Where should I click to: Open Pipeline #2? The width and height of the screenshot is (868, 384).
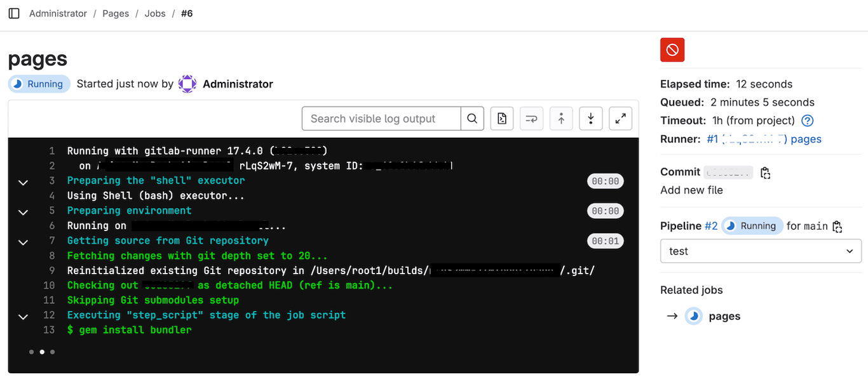point(712,225)
